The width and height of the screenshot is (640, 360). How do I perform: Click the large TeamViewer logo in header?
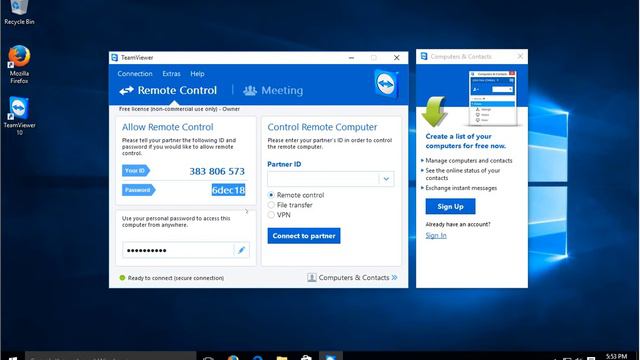point(386,84)
